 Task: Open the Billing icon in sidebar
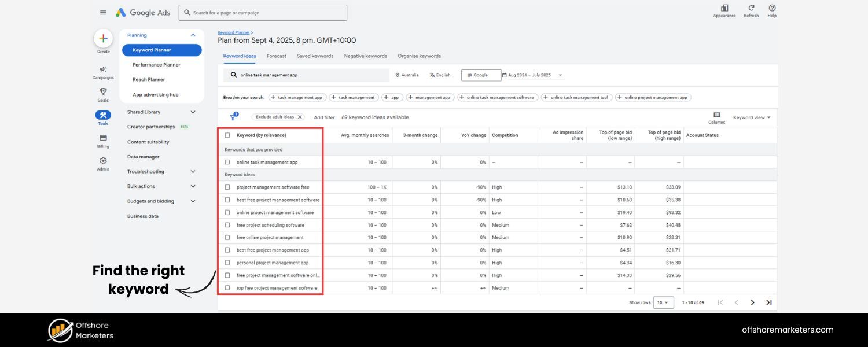103,139
